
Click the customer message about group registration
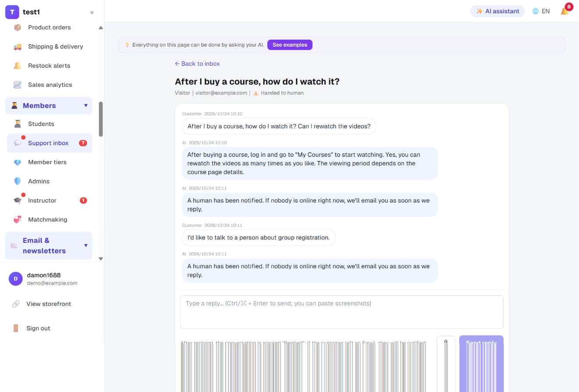pos(258,238)
